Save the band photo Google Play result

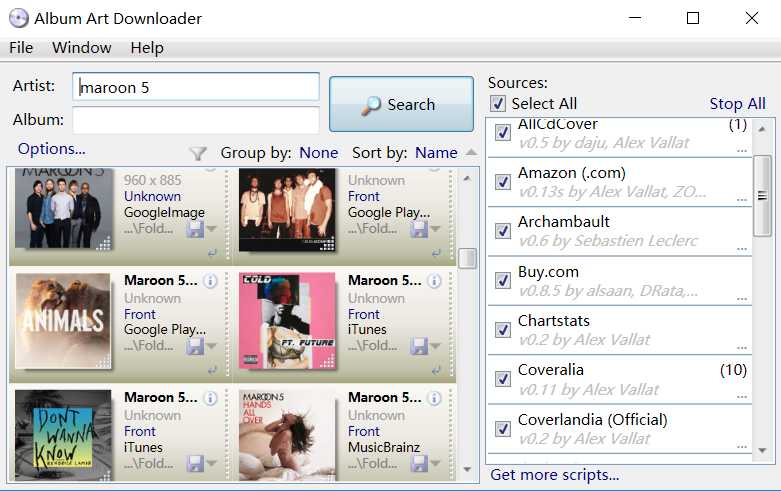click(418, 229)
